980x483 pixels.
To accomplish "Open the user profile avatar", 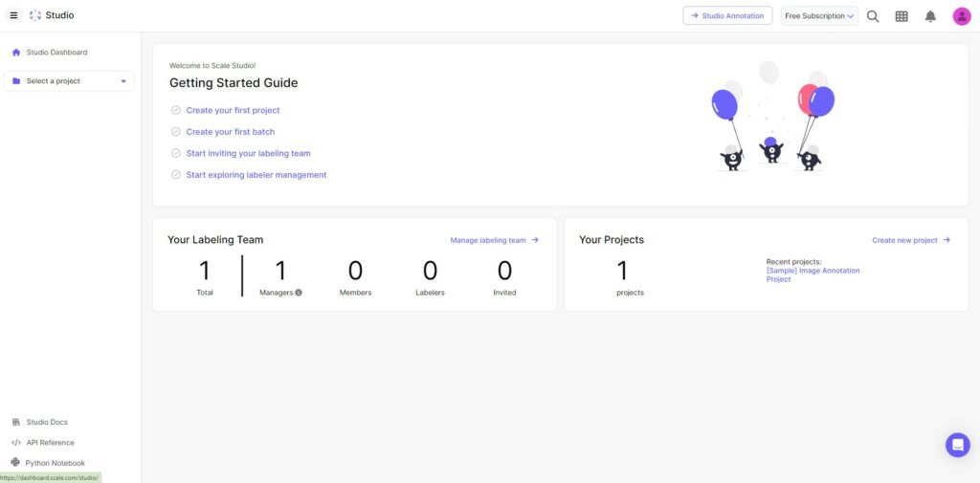I will tap(961, 16).
